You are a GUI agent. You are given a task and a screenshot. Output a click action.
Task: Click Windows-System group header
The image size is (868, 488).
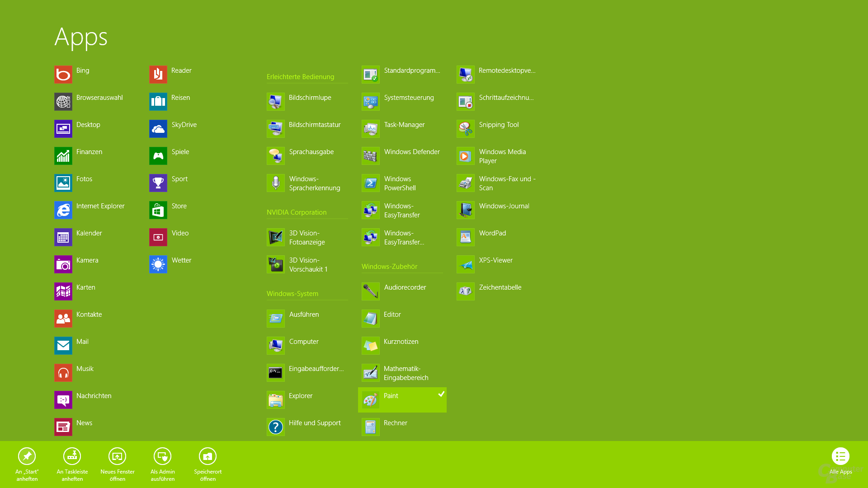(292, 294)
